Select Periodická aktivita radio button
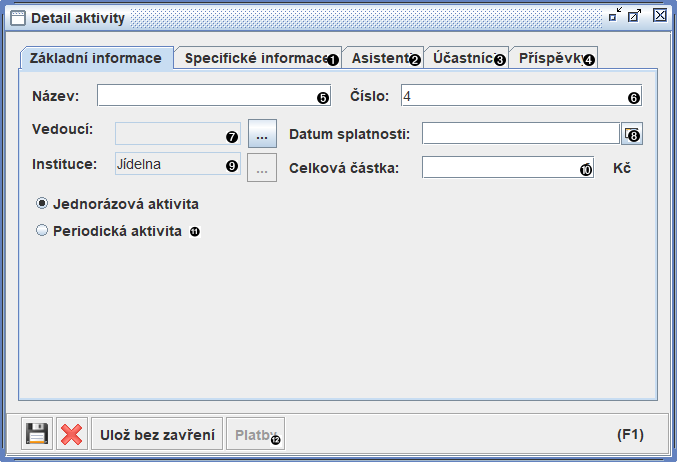The image size is (677, 462). (x=42, y=230)
